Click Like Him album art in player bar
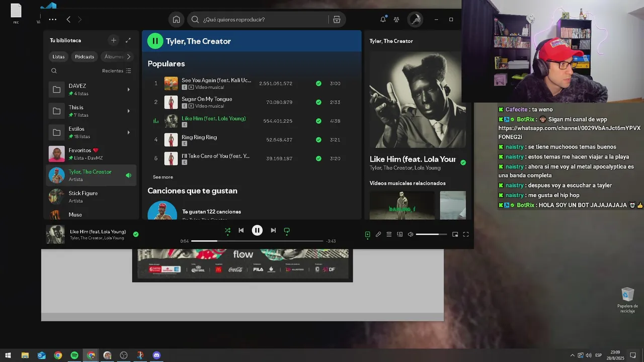 click(x=55, y=234)
